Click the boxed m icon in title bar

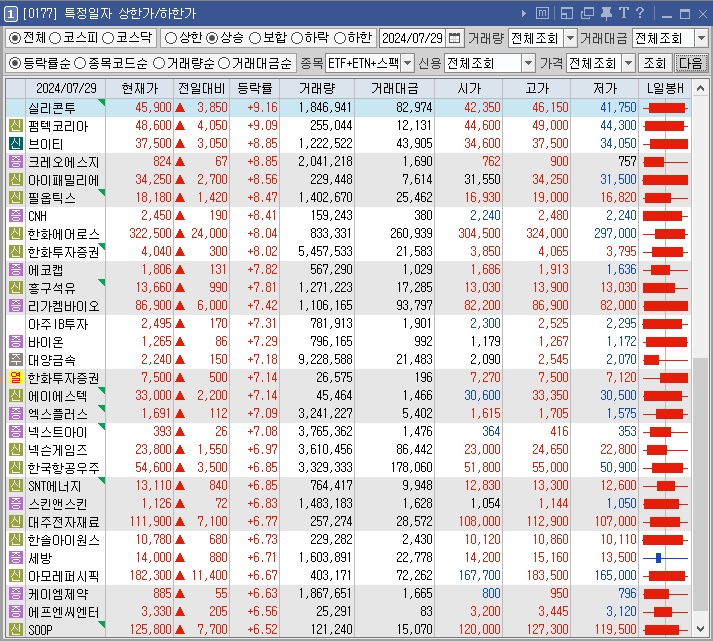coord(542,14)
